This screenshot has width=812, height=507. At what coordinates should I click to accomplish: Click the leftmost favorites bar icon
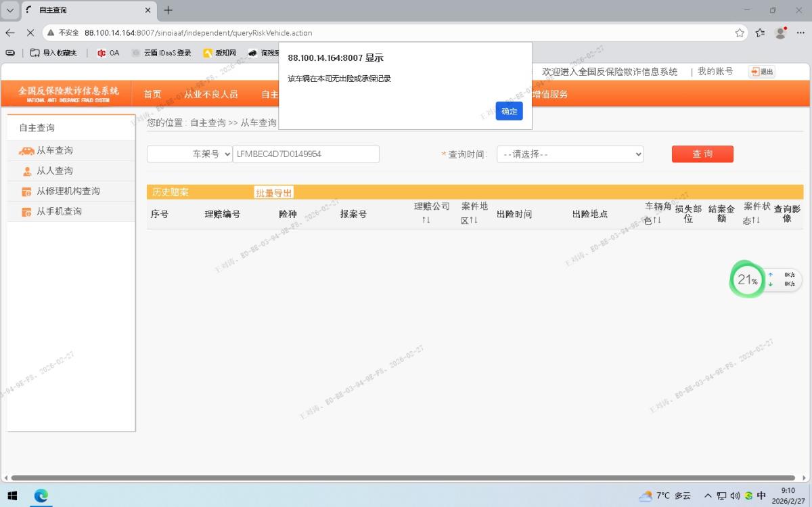(10, 53)
